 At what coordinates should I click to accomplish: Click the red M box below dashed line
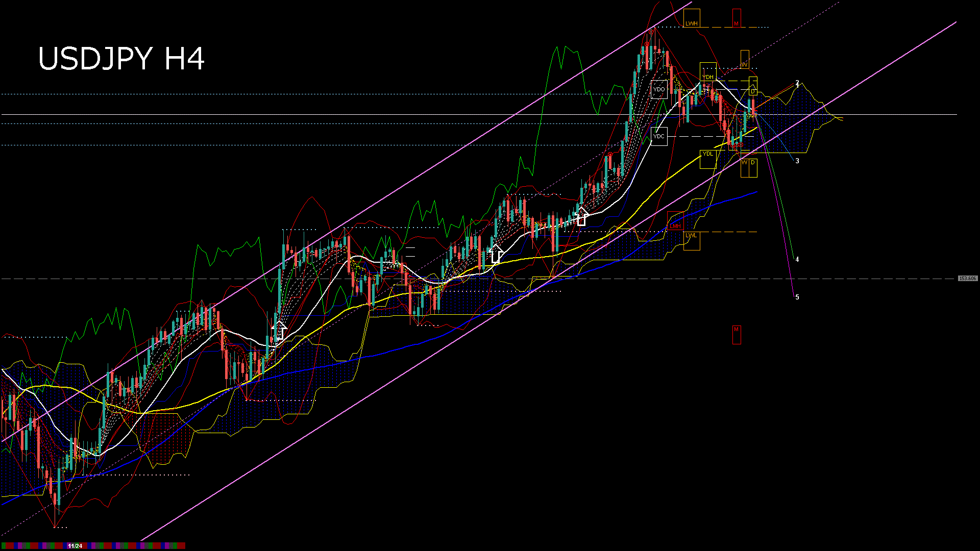[x=736, y=335]
